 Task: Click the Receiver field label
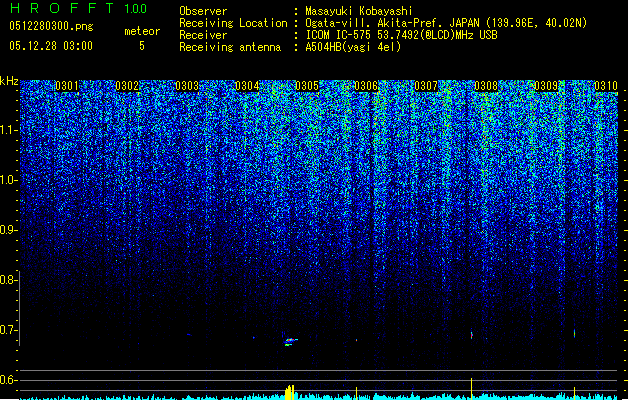[203, 35]
